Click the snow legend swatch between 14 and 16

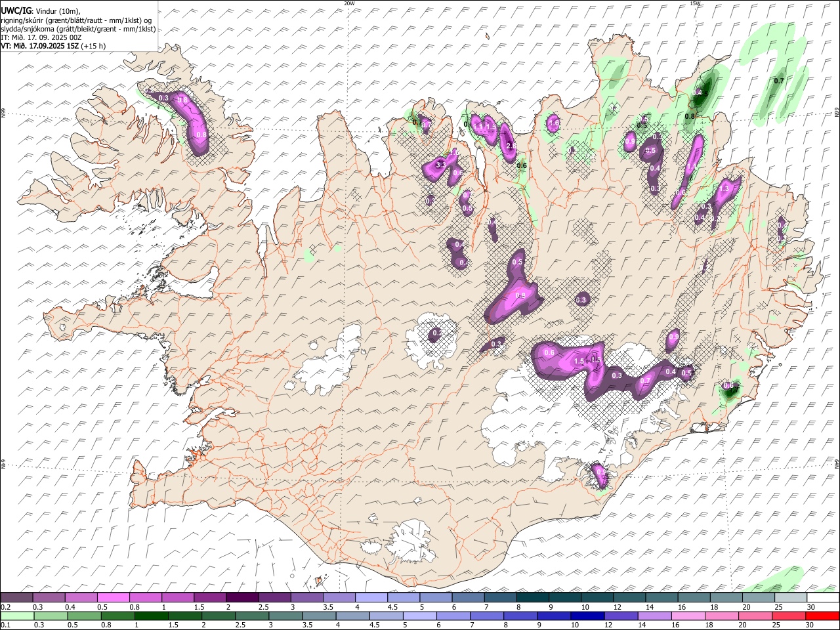coord(661,597)
